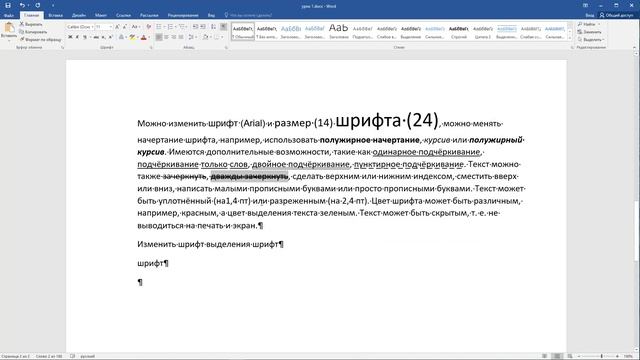Click the Вход sign-in link

589,15
